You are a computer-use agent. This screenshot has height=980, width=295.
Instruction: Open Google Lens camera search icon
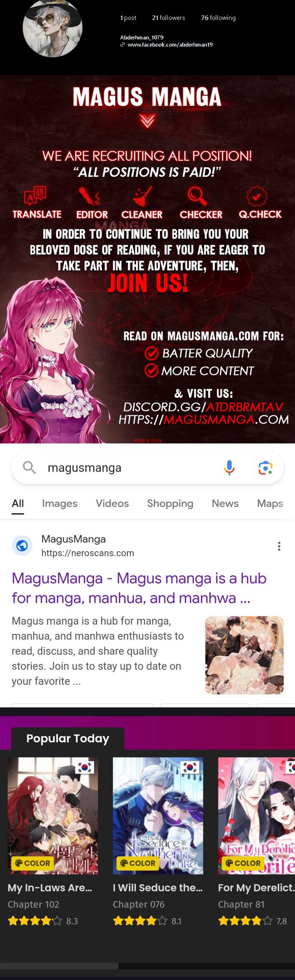(x=265, y=468)
